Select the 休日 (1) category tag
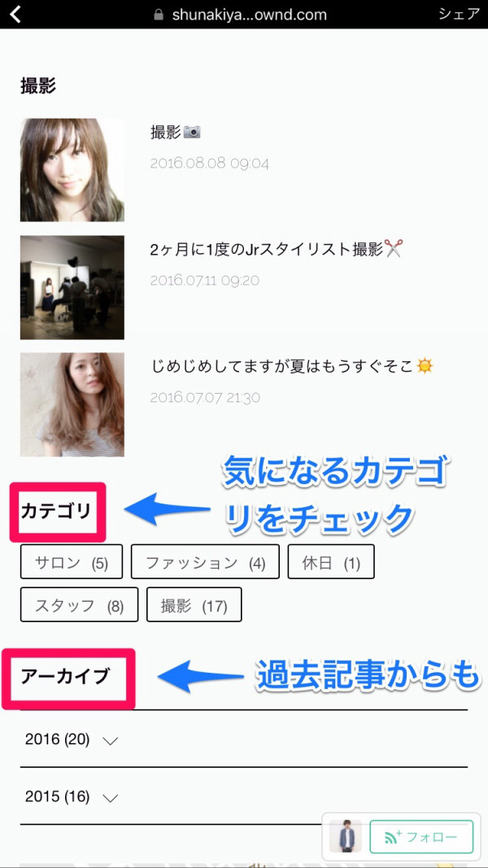 [331, 561]
